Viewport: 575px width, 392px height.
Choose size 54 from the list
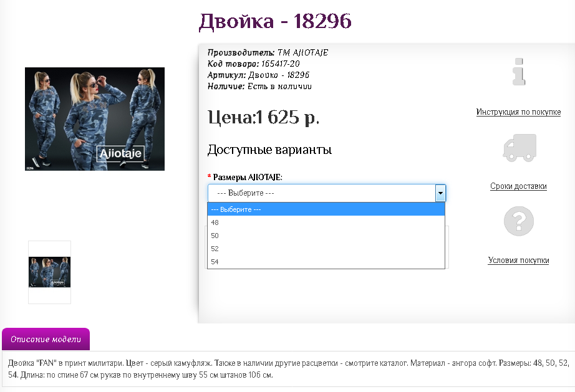click(x=326, y=262)
